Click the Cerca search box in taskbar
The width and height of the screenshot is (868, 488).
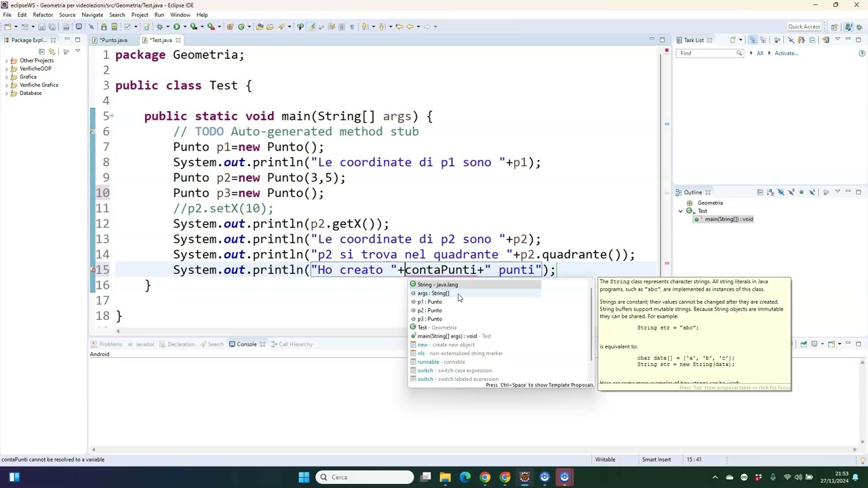point(365,477)
